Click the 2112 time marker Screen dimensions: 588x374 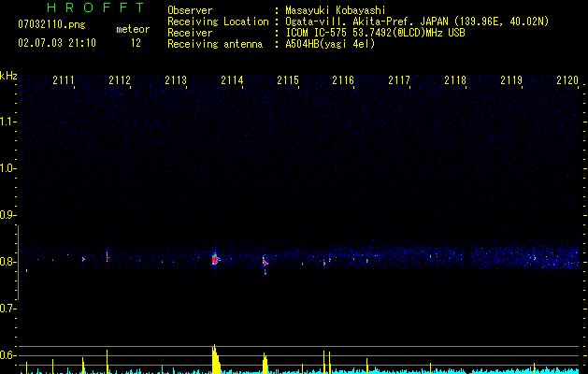point(120,80)
